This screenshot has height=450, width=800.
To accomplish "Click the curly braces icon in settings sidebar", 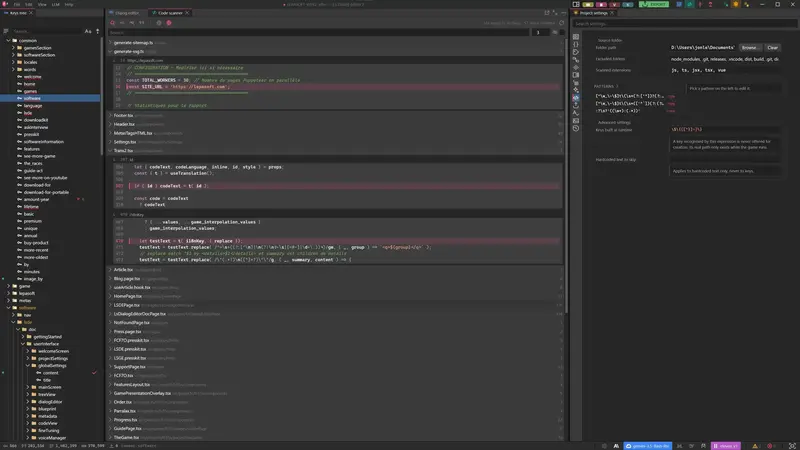I will (x=576, y=44).
